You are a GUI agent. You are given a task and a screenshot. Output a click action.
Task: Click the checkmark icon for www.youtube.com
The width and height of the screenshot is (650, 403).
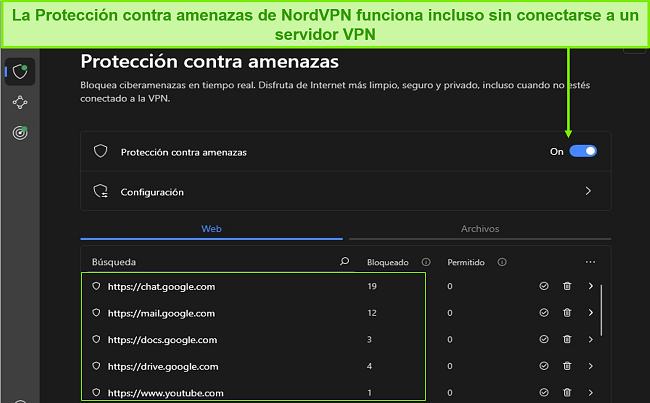pos(544,392)
